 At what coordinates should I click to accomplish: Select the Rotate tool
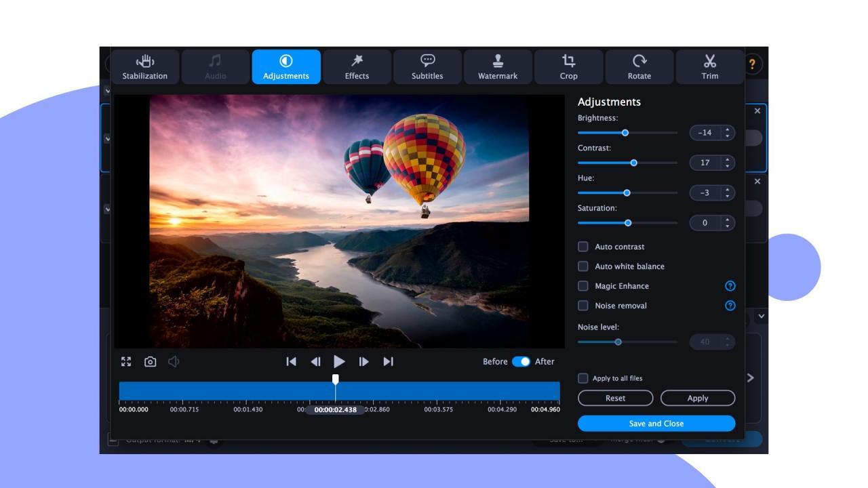coord(639,66)
